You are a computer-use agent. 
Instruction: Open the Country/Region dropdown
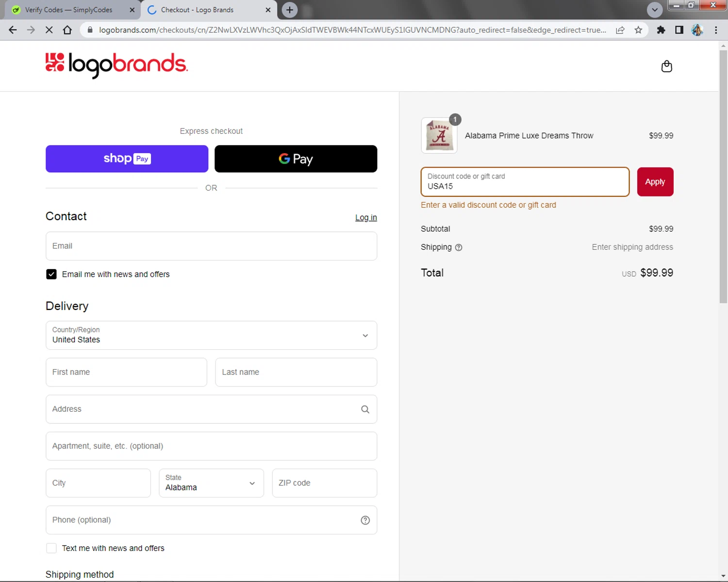[211, 335]
